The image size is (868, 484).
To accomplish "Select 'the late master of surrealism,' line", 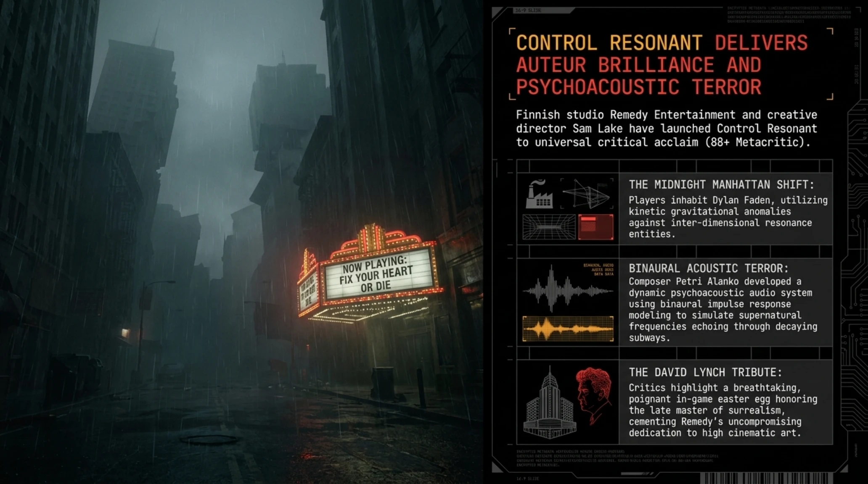I will [707, 410].
